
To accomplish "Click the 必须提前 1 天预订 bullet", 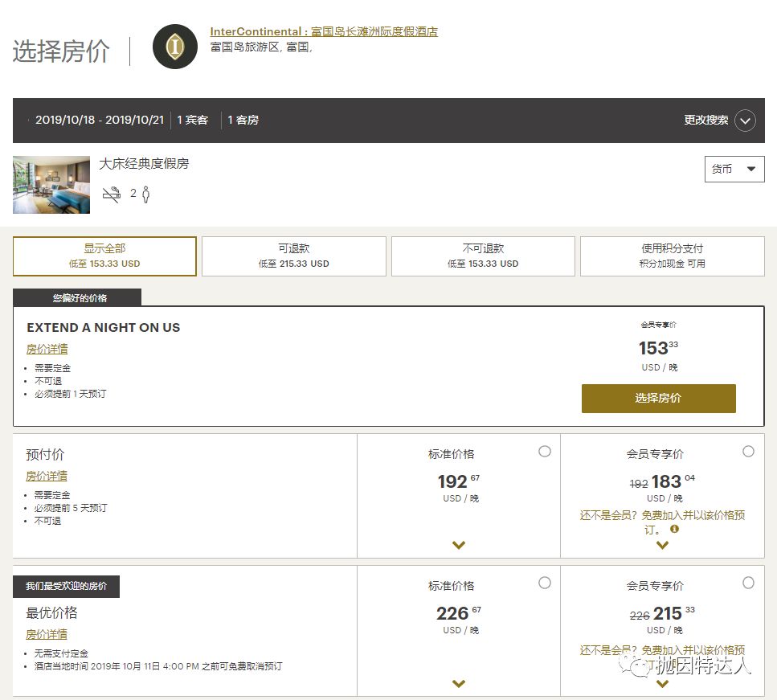I will (70, 394).
